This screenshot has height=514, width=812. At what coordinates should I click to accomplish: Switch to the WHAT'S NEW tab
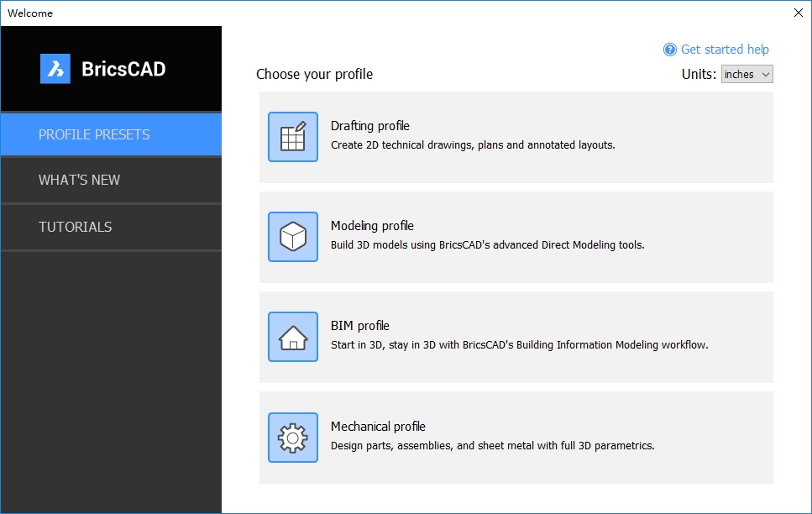pyautogui.click(x=112, y=180)
